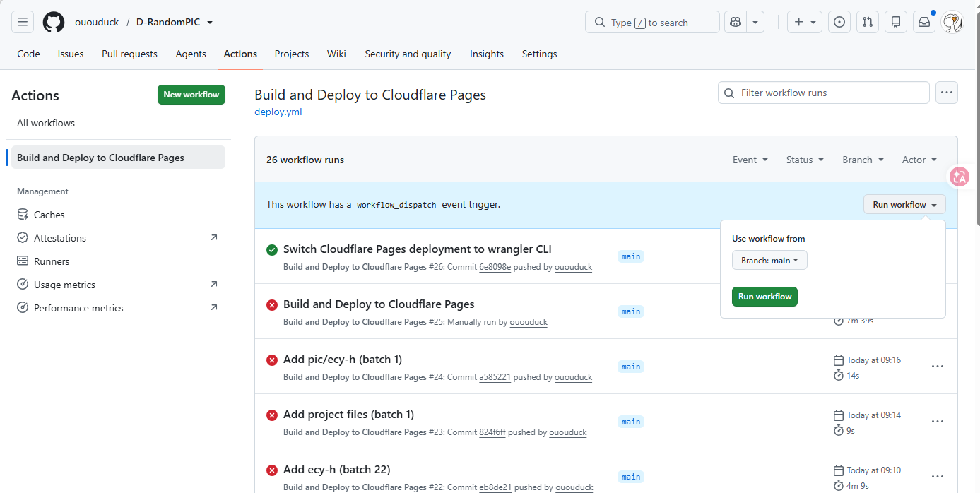Open commit 824f6ff link
980x493 pixels.
[x=492, y=432]
